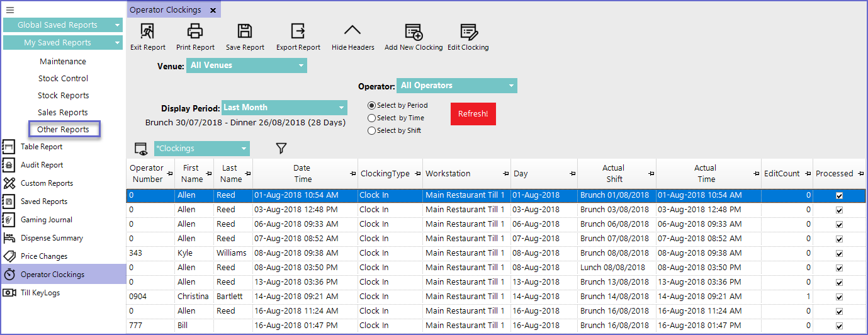Viewport: 868px width, 335px height.
Task: Click the Export Report icon
Action: click(x=298, y=31)
